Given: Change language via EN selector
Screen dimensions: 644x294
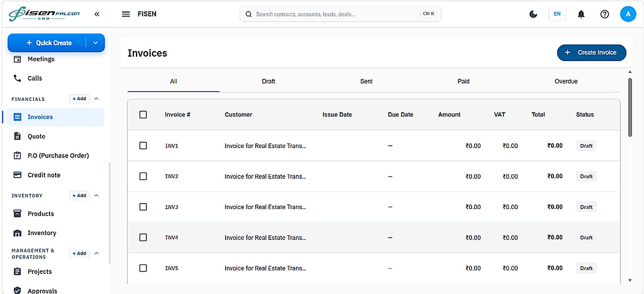Looking at the screenshot, I should tap(557, 14).
